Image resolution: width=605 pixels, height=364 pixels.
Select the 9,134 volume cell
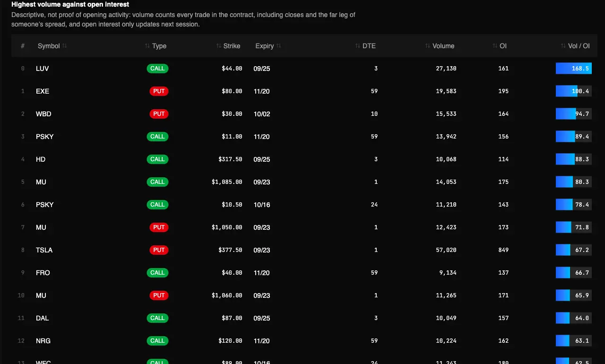pyautogui.click(x=448, y=273)
